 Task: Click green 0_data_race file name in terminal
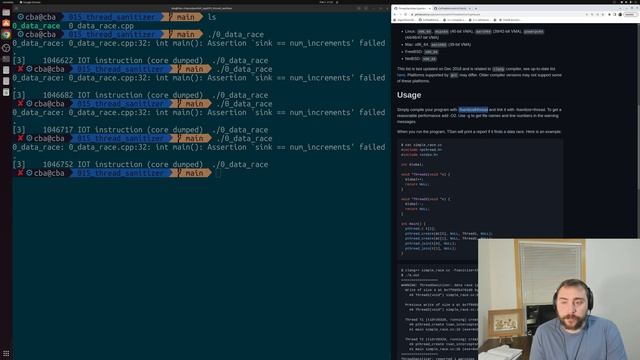pos(36,26)
